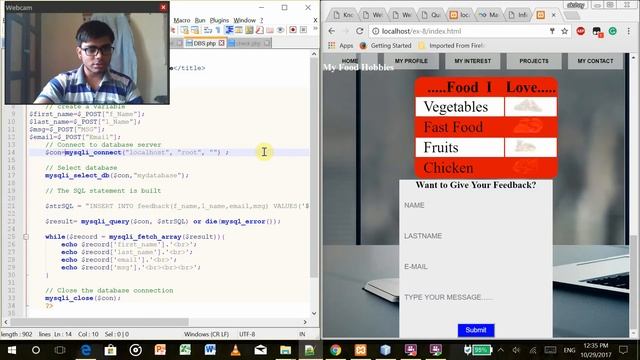Screen dimensions: 640x360
Task: Open the Mail app from the taskbar
Action: click(x=260, y=350)
